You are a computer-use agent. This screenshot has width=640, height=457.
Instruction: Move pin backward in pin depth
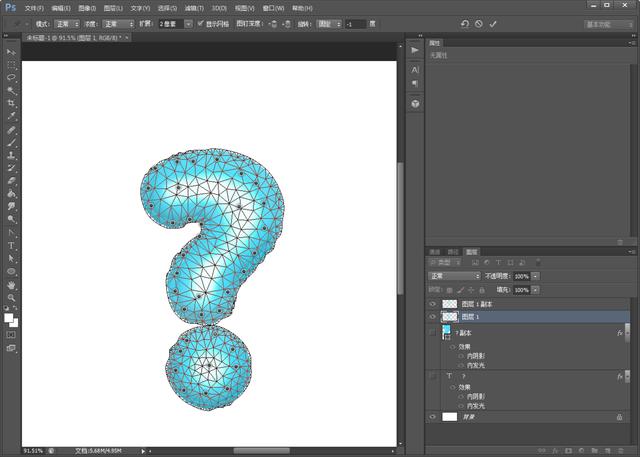tap(287, 24)
